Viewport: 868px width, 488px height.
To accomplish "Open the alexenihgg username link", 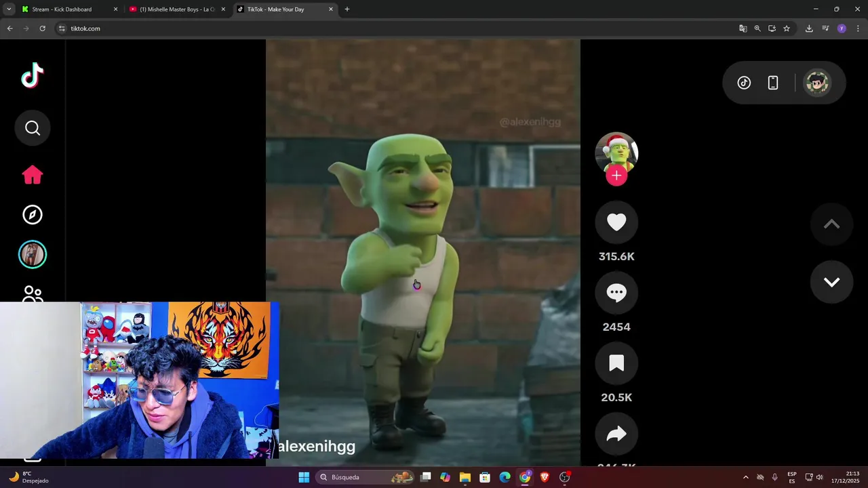I will click(317, 446).
